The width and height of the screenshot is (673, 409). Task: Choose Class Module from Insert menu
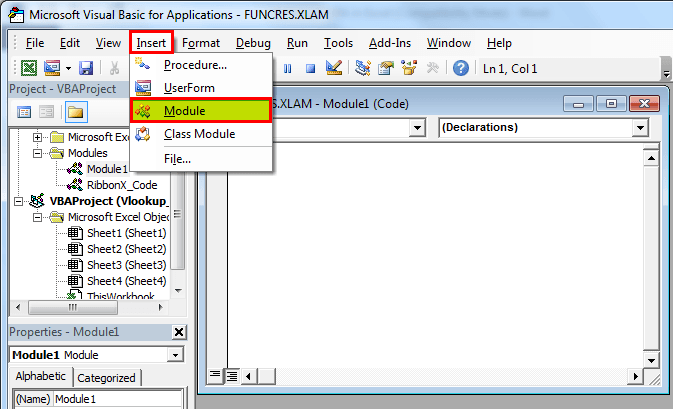pos(201,134)
